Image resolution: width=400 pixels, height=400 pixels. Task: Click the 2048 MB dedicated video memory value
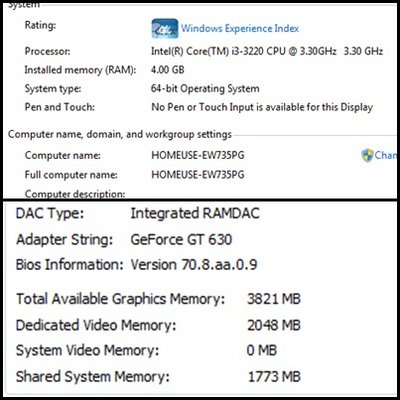274,325
